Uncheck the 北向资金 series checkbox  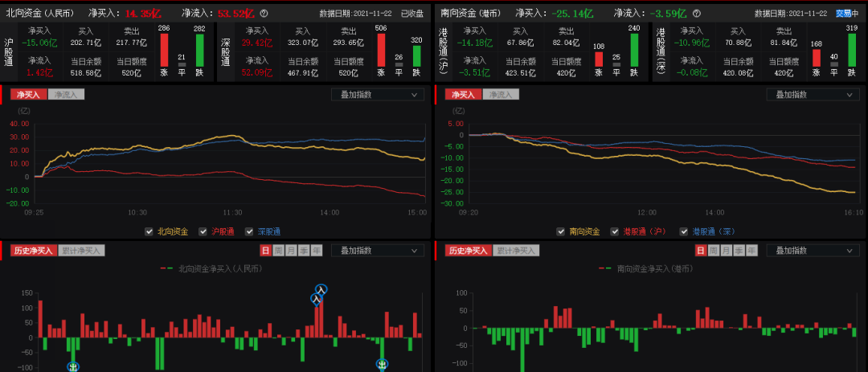click(149, 231)
